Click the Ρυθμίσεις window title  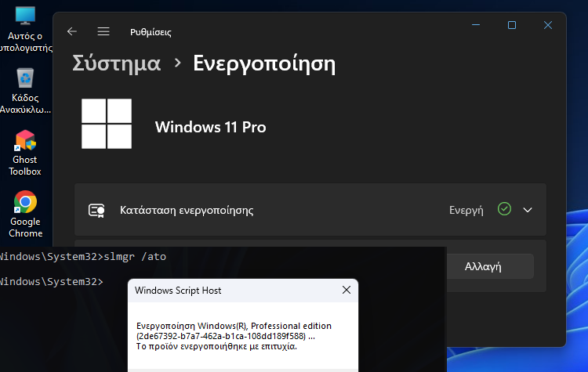click(x=151, y=32)
